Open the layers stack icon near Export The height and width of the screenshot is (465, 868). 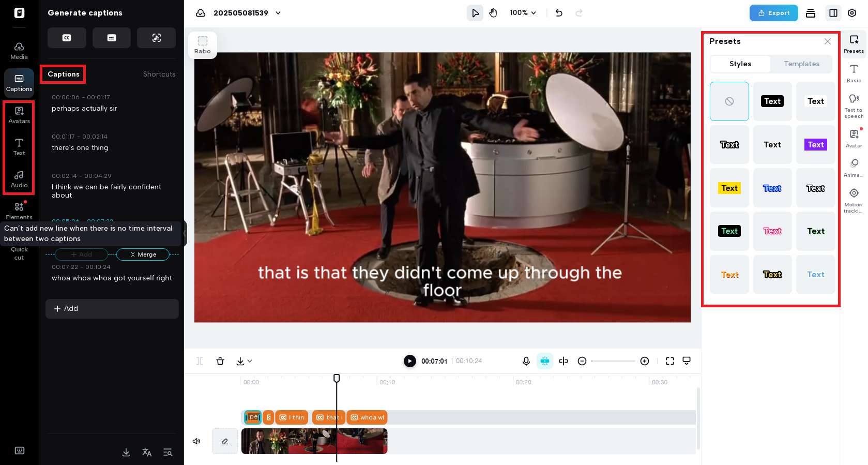(811, 13)
